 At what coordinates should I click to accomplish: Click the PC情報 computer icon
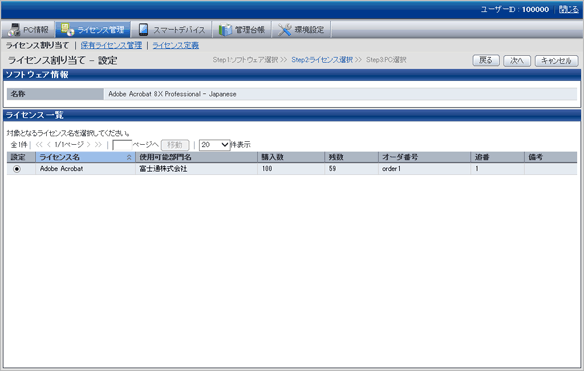pyautogui.click(x=14, y=29)
